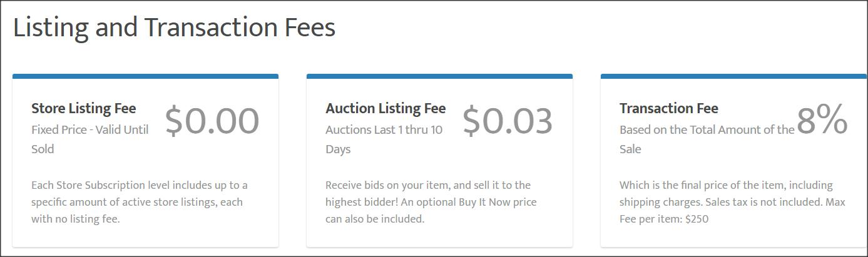Select the Store Listing Fee title
The height and width of the screenshot is (257, 868).
[x=83, y=108]
